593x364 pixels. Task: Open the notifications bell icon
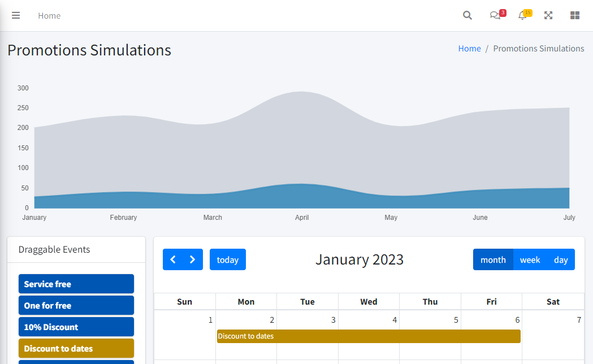pos(522,15)
